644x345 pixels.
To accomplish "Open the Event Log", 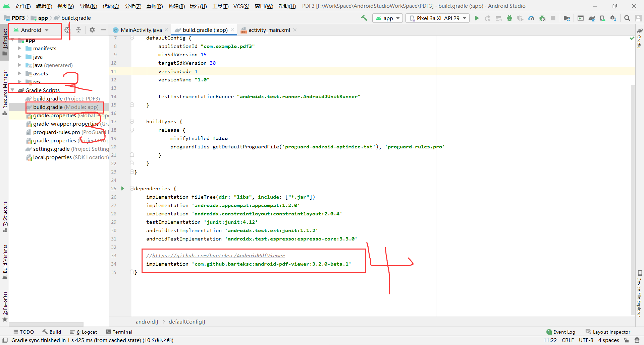I will point(561,332).
